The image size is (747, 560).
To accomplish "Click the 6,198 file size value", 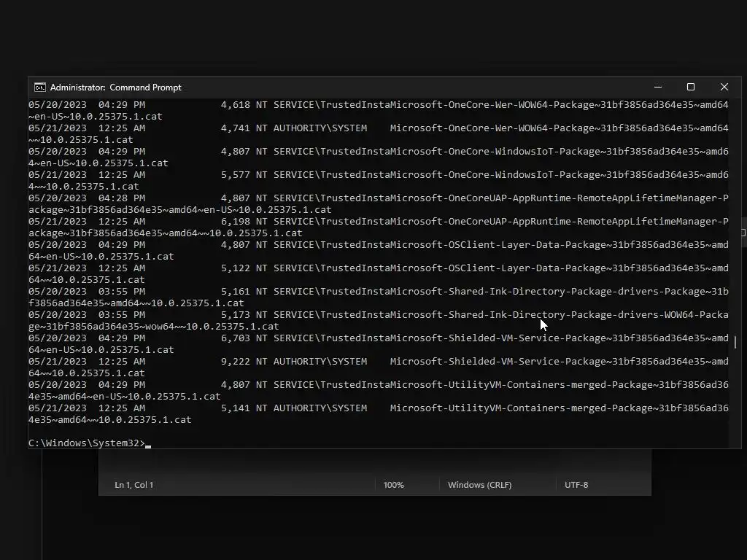I will coord(236,222).
